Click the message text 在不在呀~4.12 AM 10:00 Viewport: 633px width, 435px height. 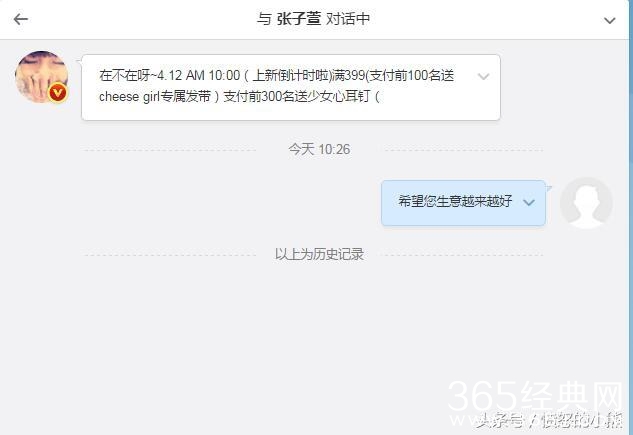tap(170, 75)
